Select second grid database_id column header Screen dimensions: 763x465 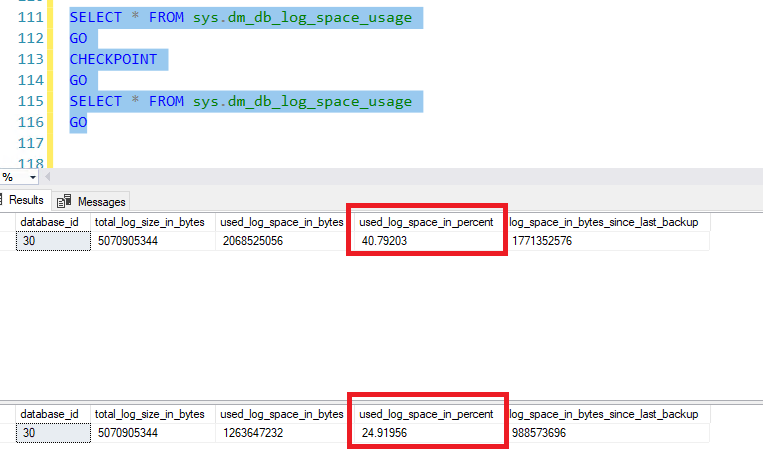(53, 414)
